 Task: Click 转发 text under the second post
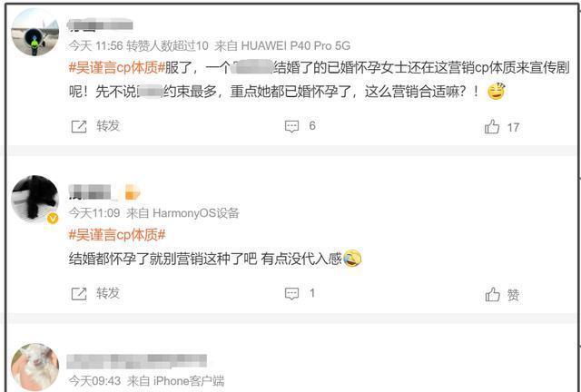coord(108,293)
